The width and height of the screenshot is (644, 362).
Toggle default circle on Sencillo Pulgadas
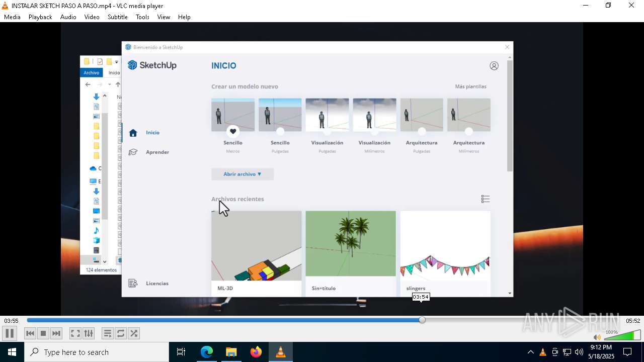[280, 131]
